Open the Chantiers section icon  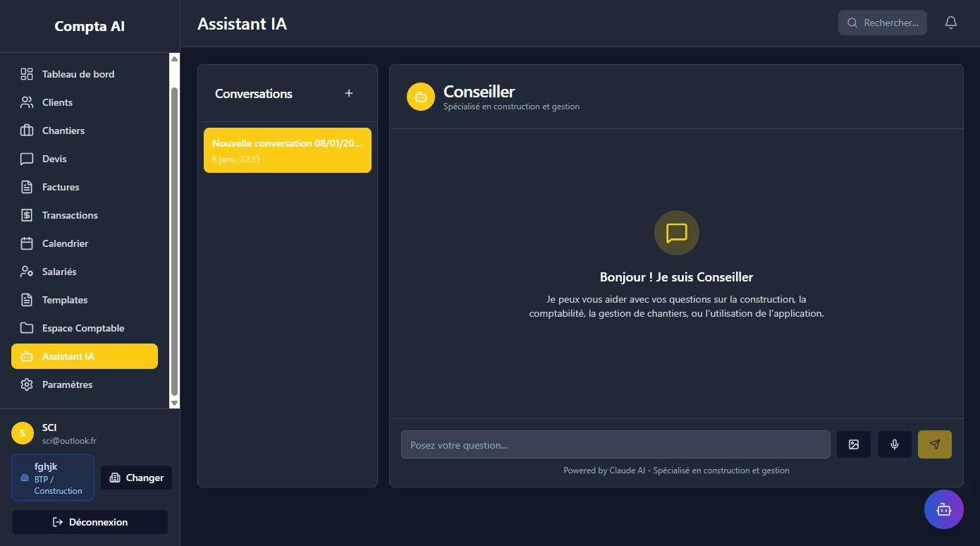coord(27,130)
